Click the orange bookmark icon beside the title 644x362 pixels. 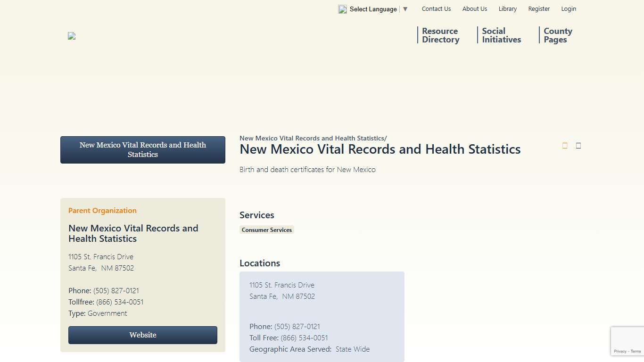(564, 146)
